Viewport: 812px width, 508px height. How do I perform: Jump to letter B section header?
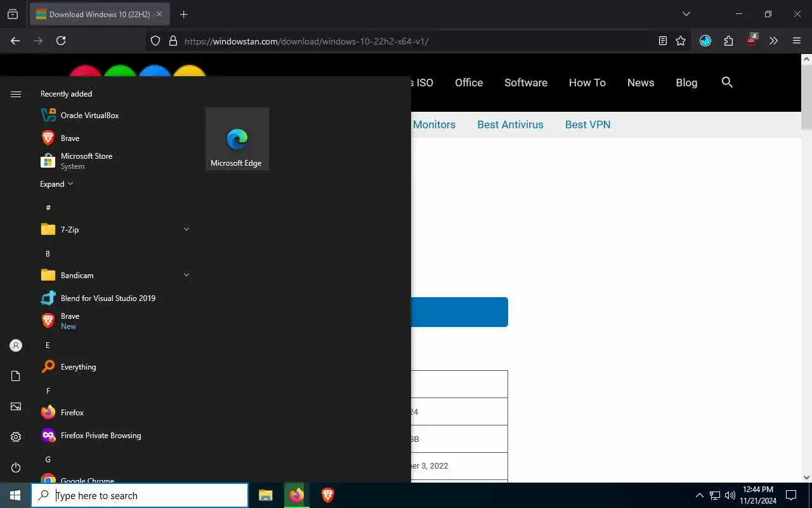(x=48, y=253)
